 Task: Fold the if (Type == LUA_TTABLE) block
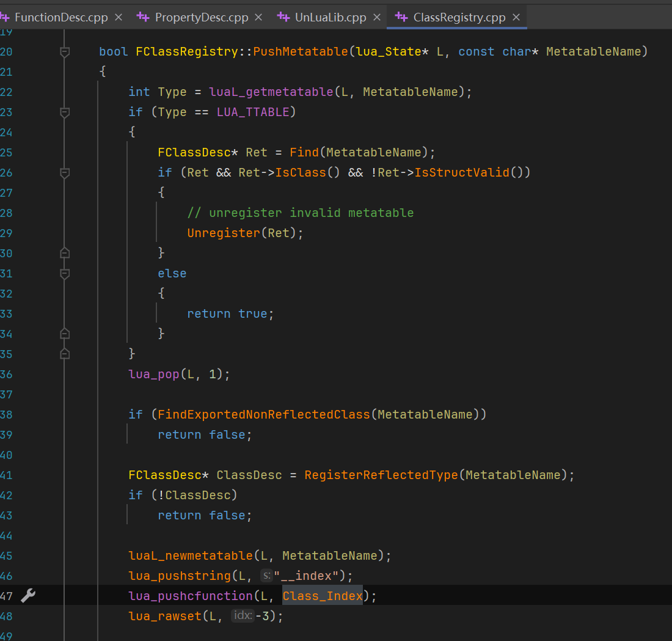point(65,112)
